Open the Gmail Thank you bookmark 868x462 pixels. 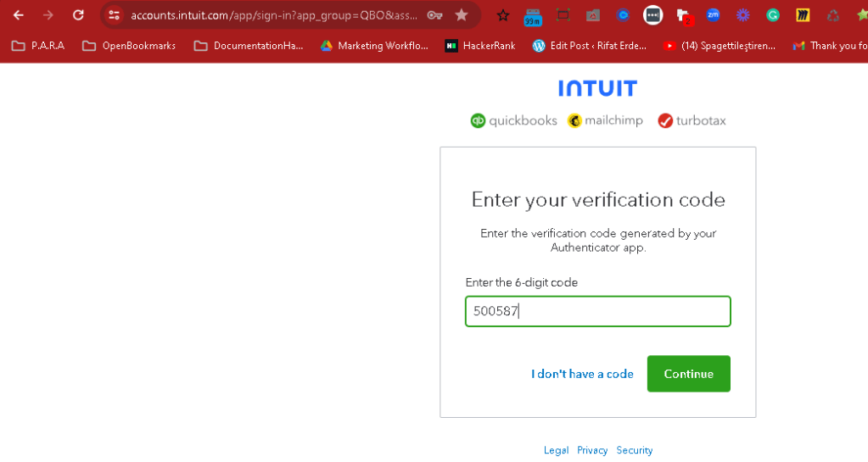click(830, 46)
